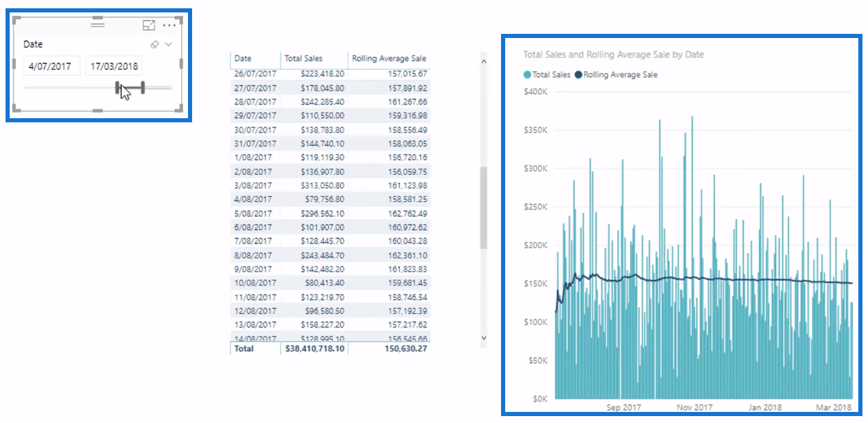Viewport: 868px width, 423px height.
Task: Click the Date slicer header label
Action: [33, 44]
